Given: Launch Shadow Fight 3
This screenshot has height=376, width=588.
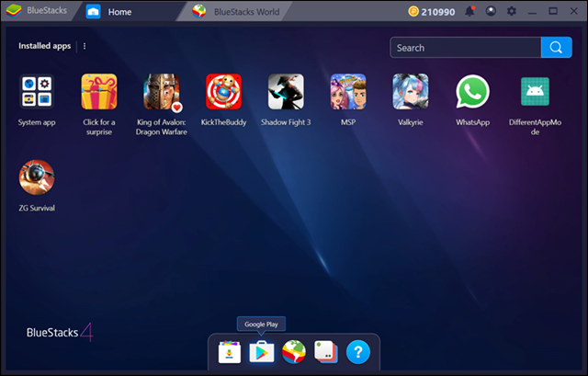Looking at the screenshot, I should (286, 92).
